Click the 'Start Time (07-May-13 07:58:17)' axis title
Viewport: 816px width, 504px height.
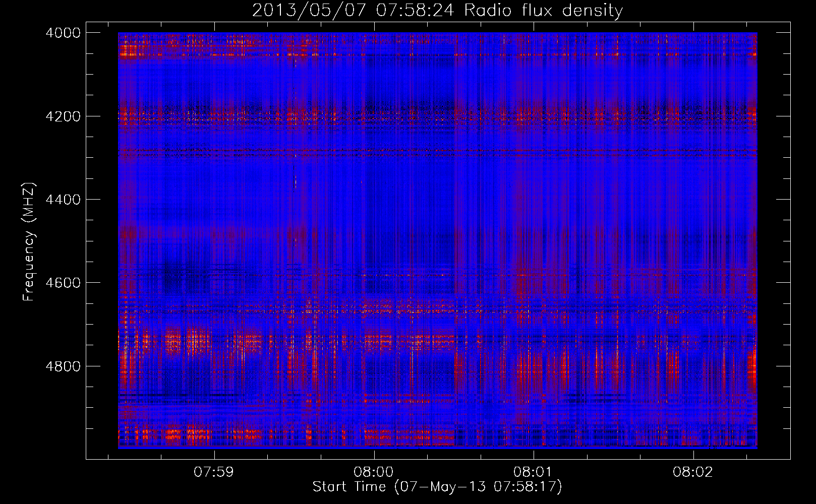coord(437,487)
